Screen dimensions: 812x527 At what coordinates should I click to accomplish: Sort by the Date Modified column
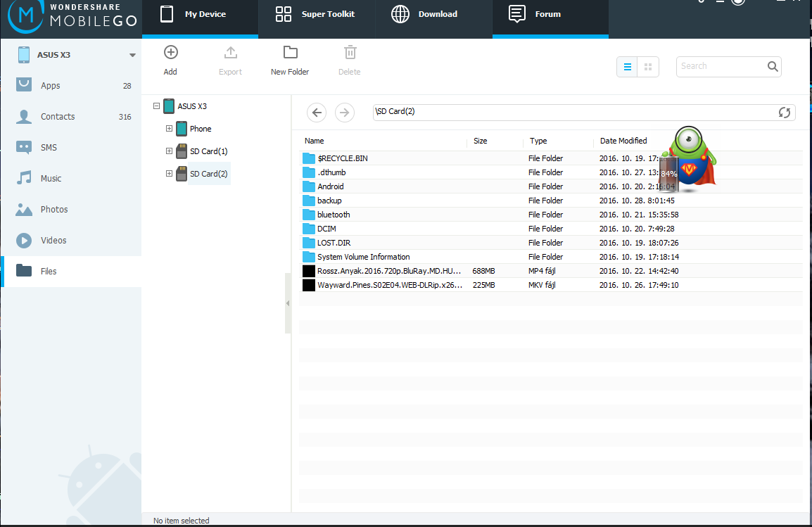(x=623, y=141)
